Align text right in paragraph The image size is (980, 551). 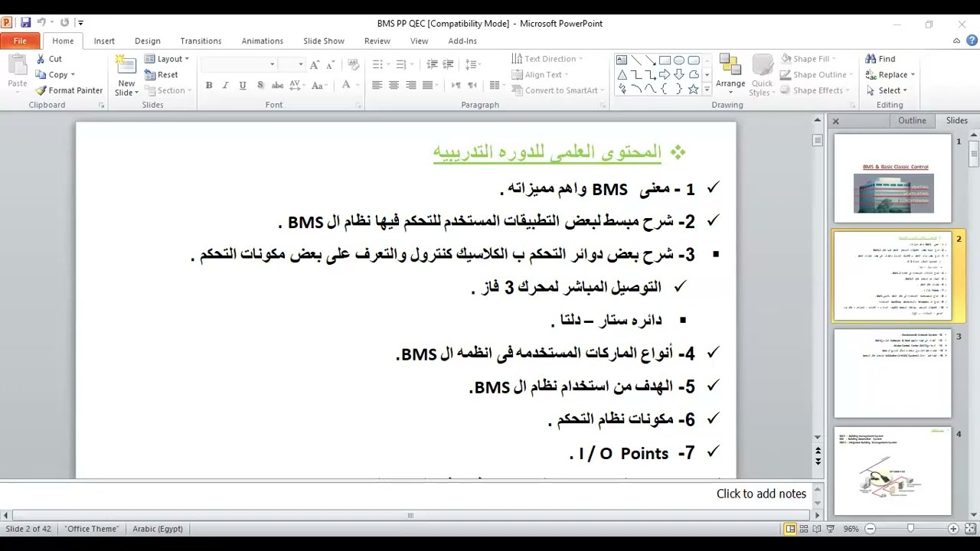click(411, 85)
